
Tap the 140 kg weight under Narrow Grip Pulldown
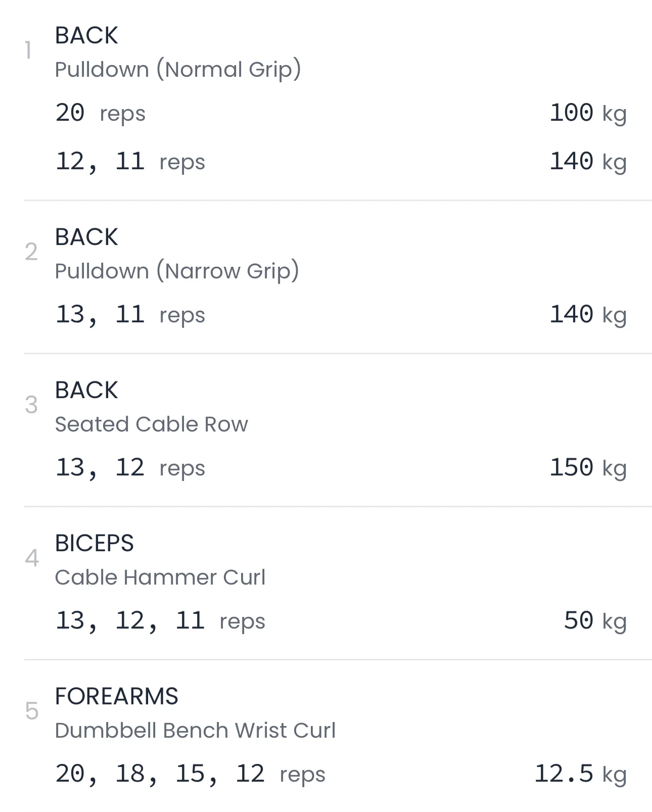pyautogui.click(x=587, y=314)
